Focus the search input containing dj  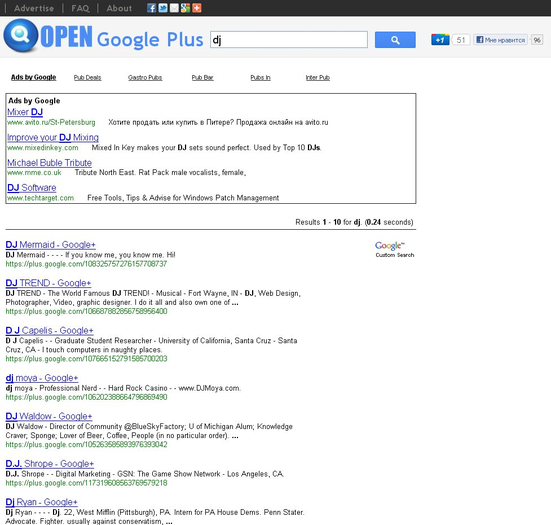click(289, 40)
